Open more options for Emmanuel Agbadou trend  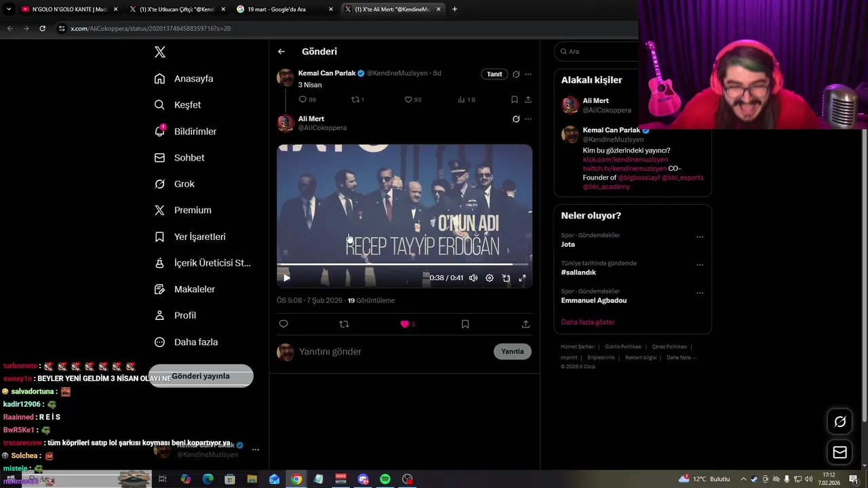tap(700, 293)
